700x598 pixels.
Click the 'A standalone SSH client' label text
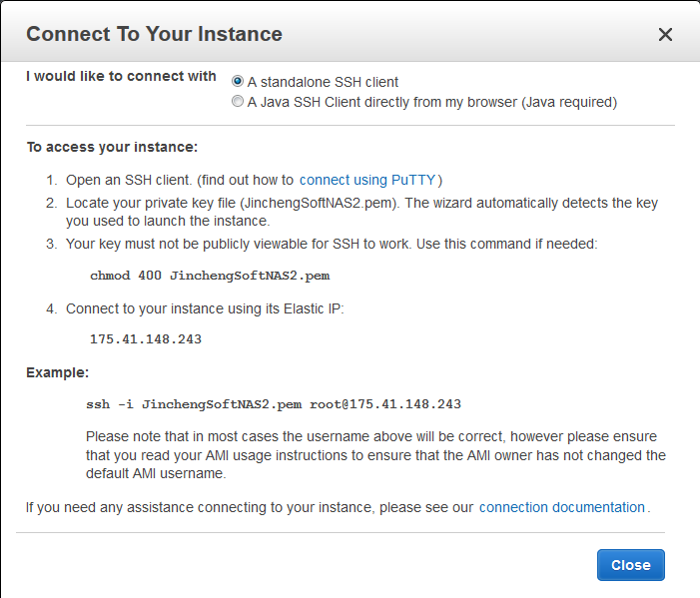coord(323,82)
